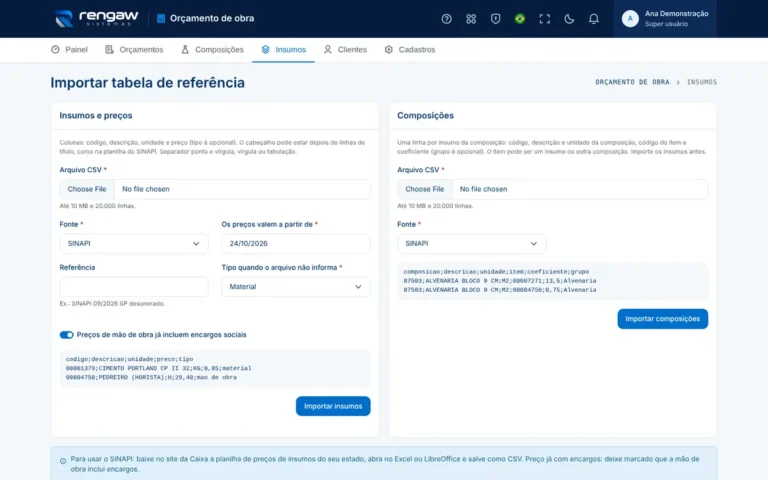Image resolution: width=768 pixels, height=480 pixels.
Task: Open the apps grid icon
Action: 471,19
